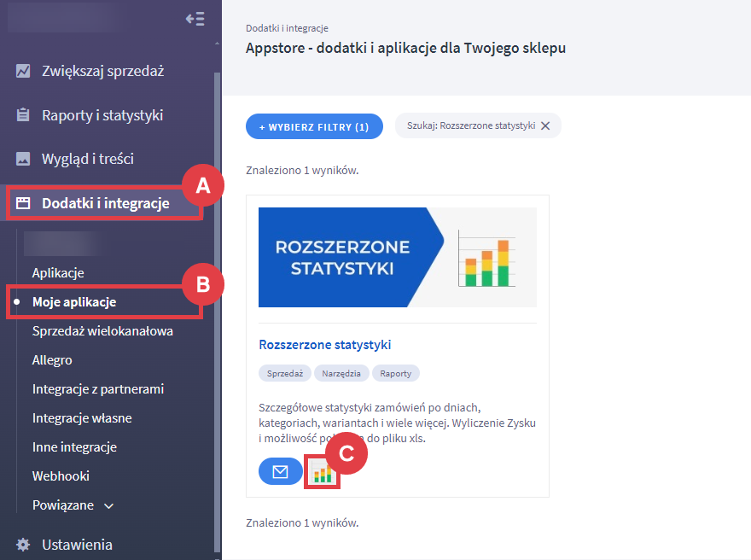The image size is (751, 560).
Task: Collapse the sidebar with the arrow icon
Action: pos(195,19)
